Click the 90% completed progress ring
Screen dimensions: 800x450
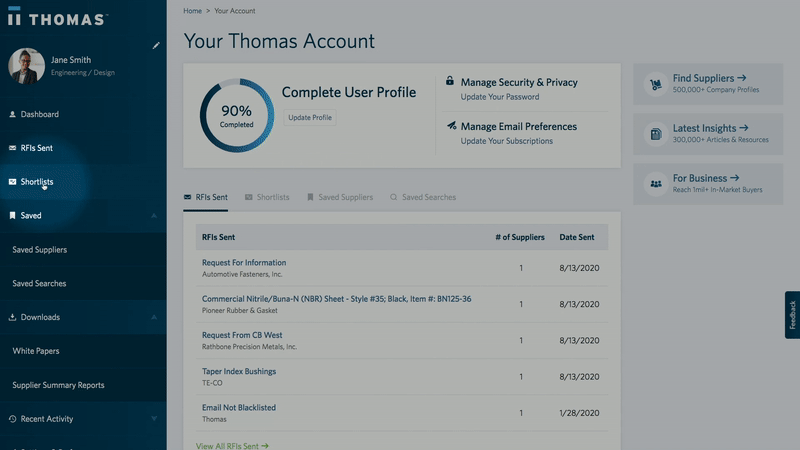[x=236, y=116]
